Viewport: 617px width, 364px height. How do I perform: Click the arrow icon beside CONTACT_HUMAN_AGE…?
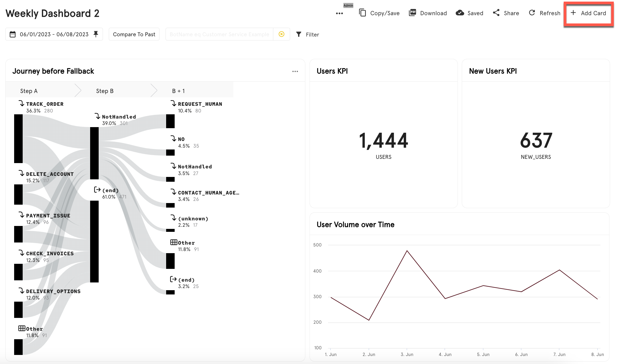click(174, 192)
